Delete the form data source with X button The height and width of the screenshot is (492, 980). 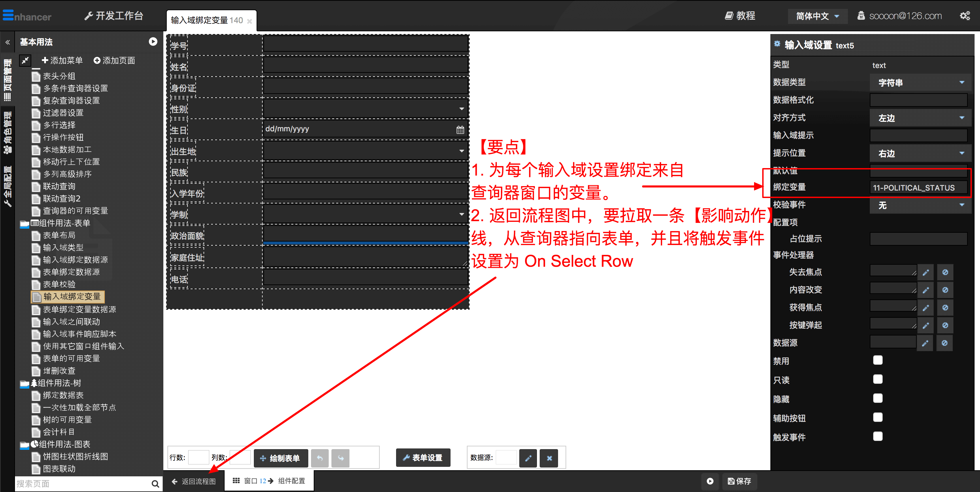549,458
